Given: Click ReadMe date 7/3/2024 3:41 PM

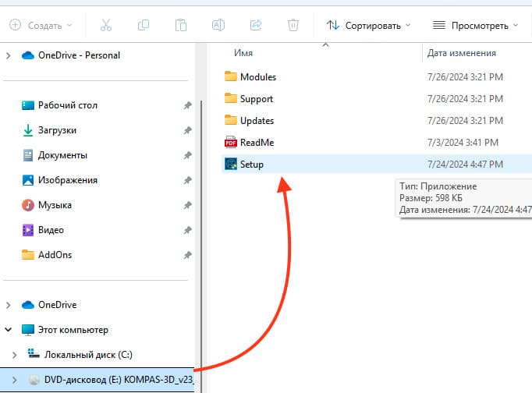Looking at the screenshot, I should click(463, 143).
